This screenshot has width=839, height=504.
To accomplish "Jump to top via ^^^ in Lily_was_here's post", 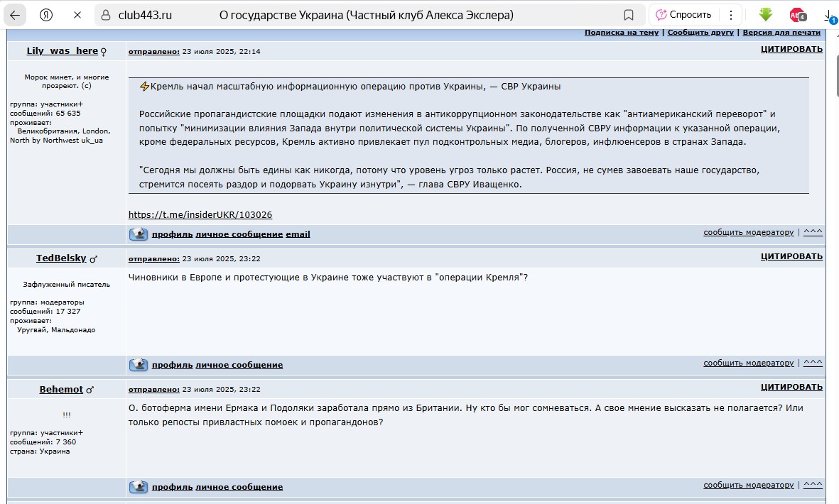I will (x=813, y=232).
